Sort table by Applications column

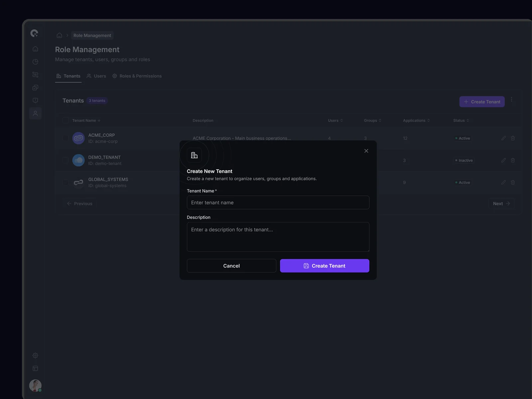pyautogui.click(x=416, y=120)
